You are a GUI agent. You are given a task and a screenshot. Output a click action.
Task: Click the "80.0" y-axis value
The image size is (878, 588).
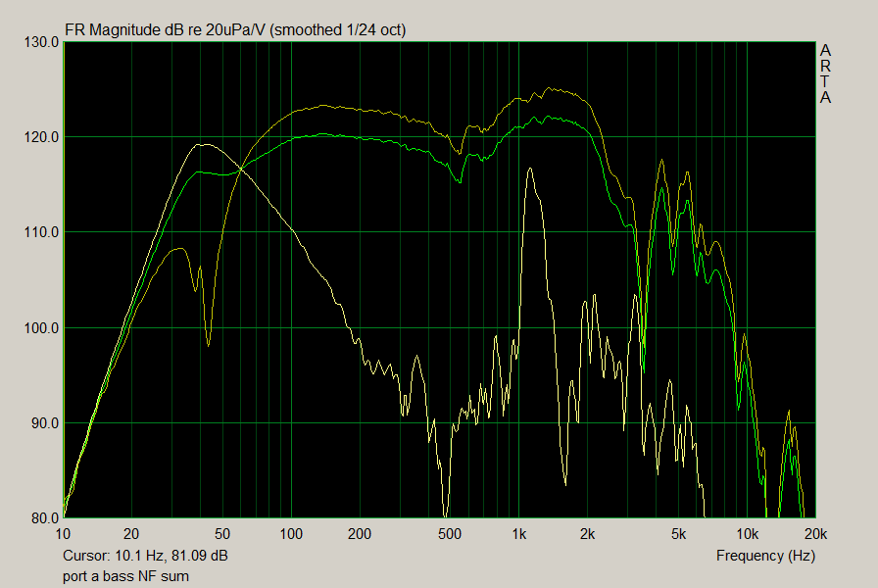coord(45,518)
